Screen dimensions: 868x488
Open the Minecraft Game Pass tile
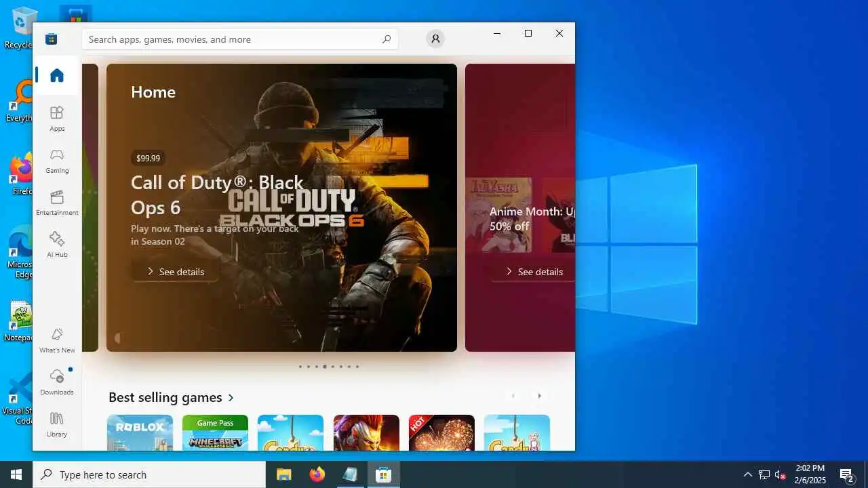[x=215, y=432]
